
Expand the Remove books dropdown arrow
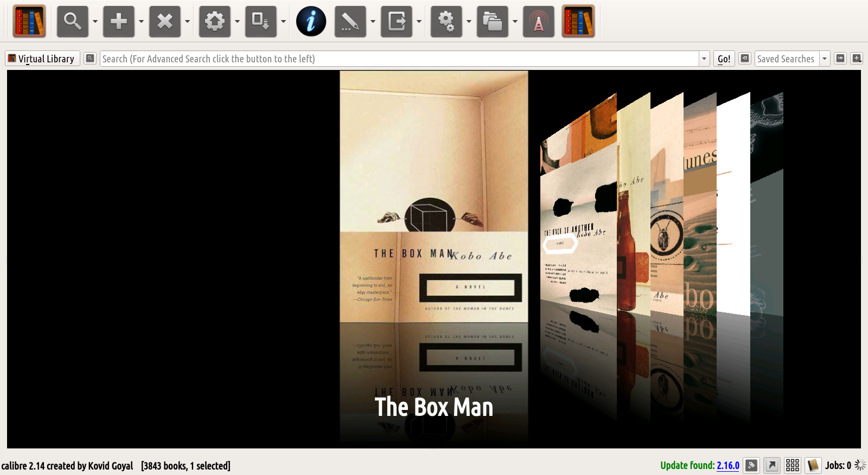point(187,22)
